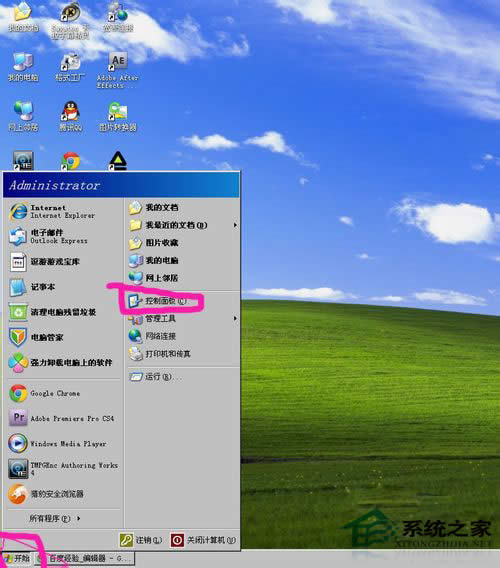Viewport: 500px width, 568px height.
Task: Select globe network shortcut in desktop top row
Action: pyautogui.click(x=118, y=17)
